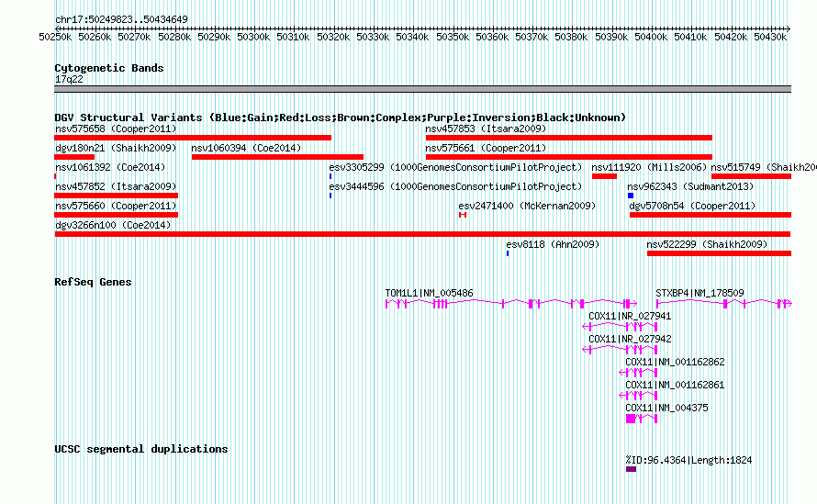Click the nsv575660 (Cooper2011) red bar
The height and width of the screenshot is (504, 817).
pos(117,215)
